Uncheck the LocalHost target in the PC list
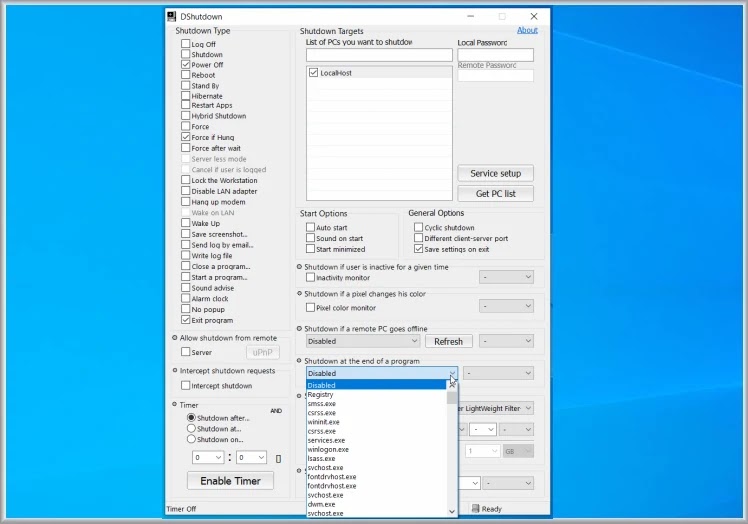This screenshot has height=524, width=748. [x=313, y=73]
